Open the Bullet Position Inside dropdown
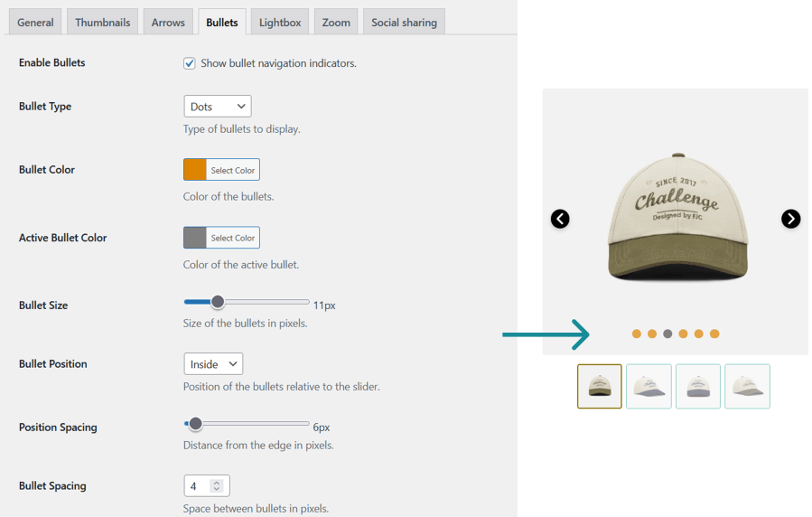Screen dimensions: 812x517 213,363
